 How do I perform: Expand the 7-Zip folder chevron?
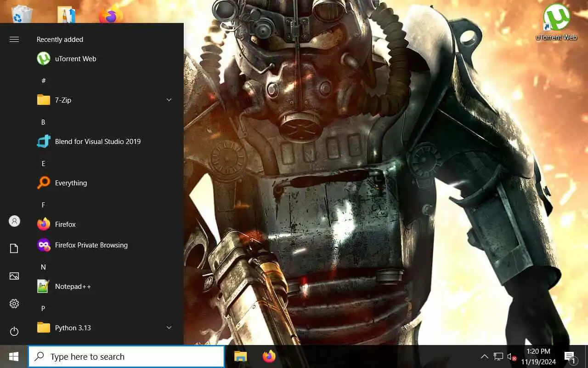(169, 100)
